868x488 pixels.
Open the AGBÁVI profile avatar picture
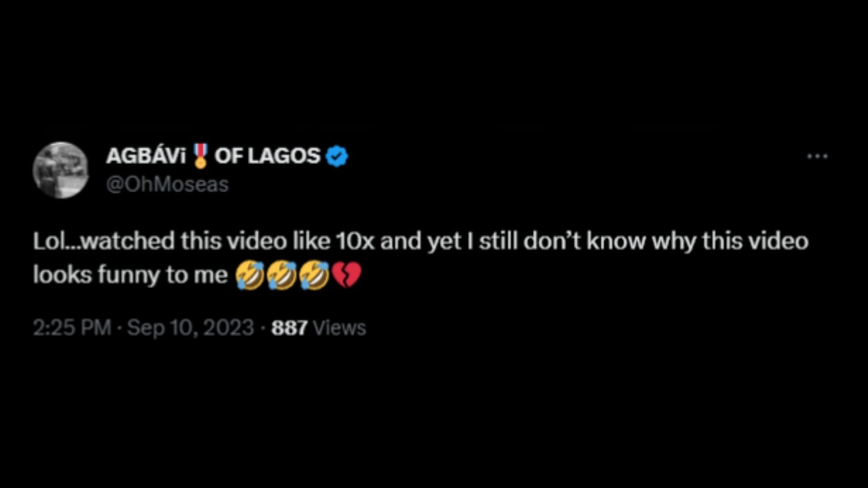[x=61, y=170]
